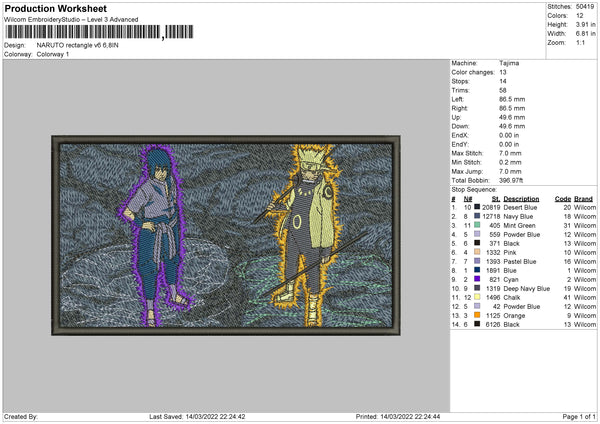Click the Left value '86.5 mm'

coord(512,99)
